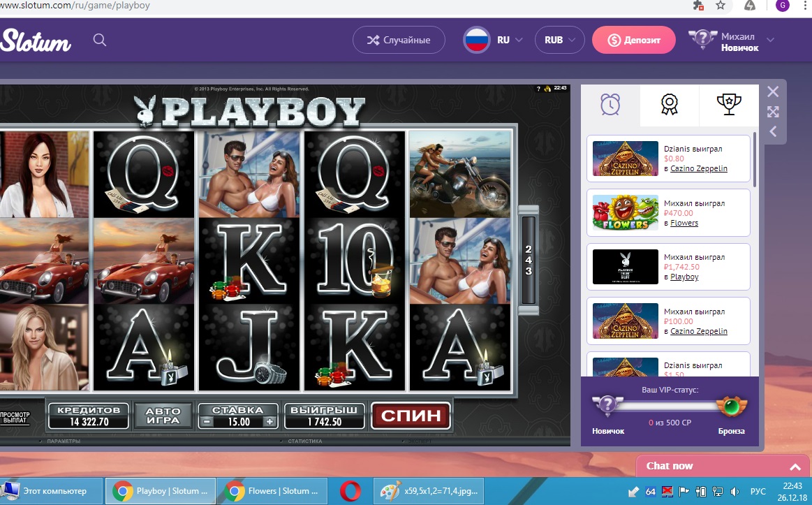Open the ПАРАМЕТРЫ game settings
812x505 pixels.
click(x=63, y=441)
